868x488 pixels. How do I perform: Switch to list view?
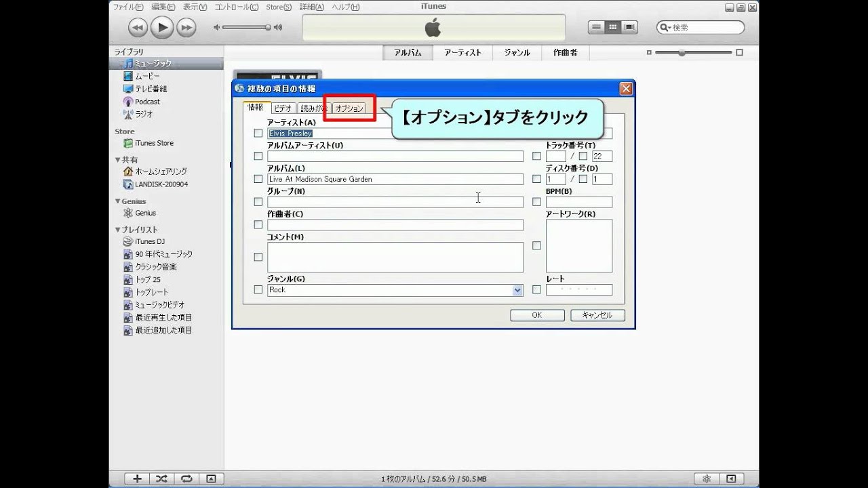(x=596, y=27)
